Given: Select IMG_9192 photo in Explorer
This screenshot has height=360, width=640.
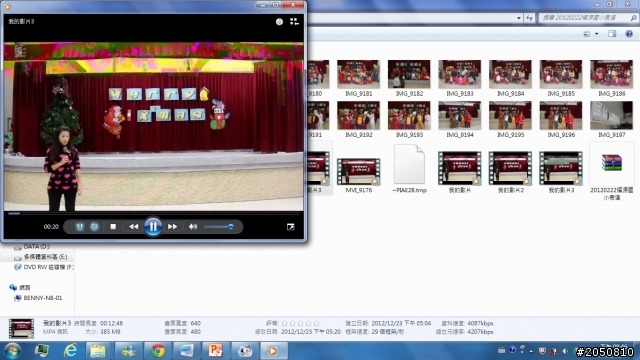Looking at the screenshot, I should pyautogui.click(x=358, y=116).
